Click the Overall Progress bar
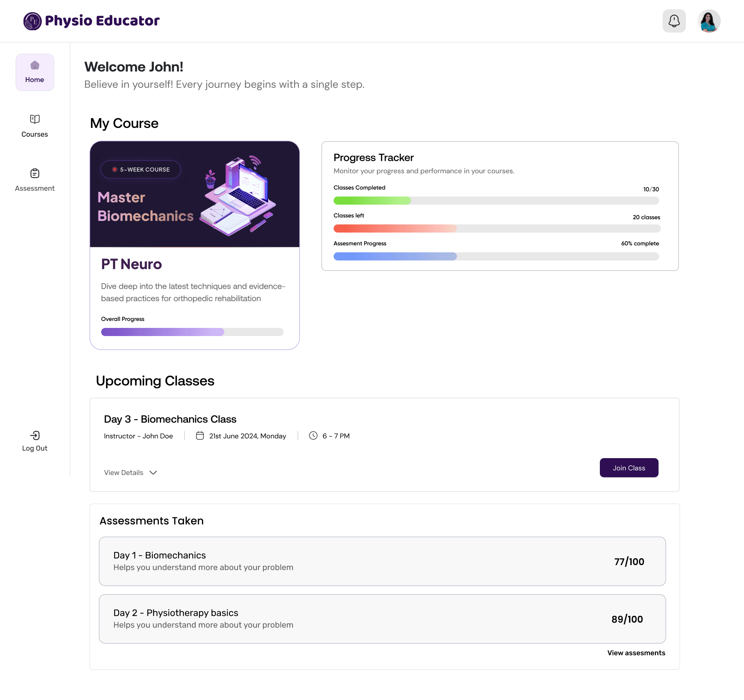Screen dimensions: 744x700 pos(192,332)
